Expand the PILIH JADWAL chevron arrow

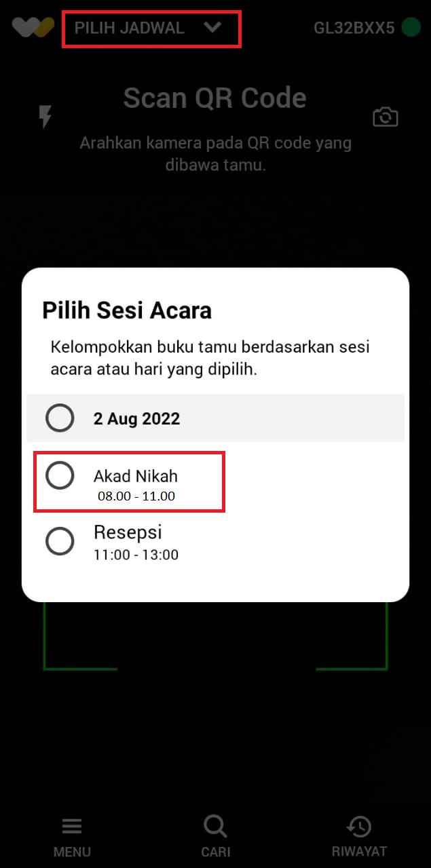[212, 28]
